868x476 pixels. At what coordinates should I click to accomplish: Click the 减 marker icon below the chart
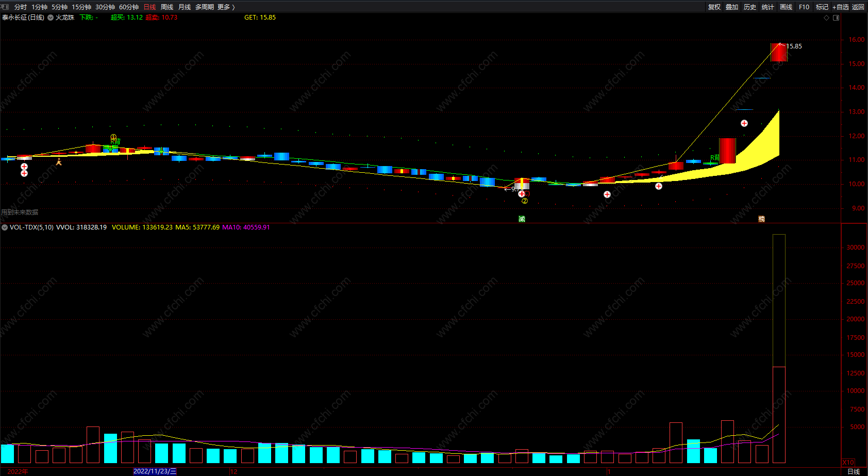click(522, 219)
